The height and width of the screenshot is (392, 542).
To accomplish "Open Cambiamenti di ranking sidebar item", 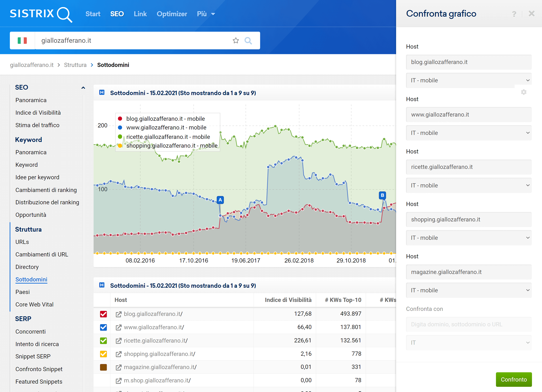I will (x=46, y=190).
